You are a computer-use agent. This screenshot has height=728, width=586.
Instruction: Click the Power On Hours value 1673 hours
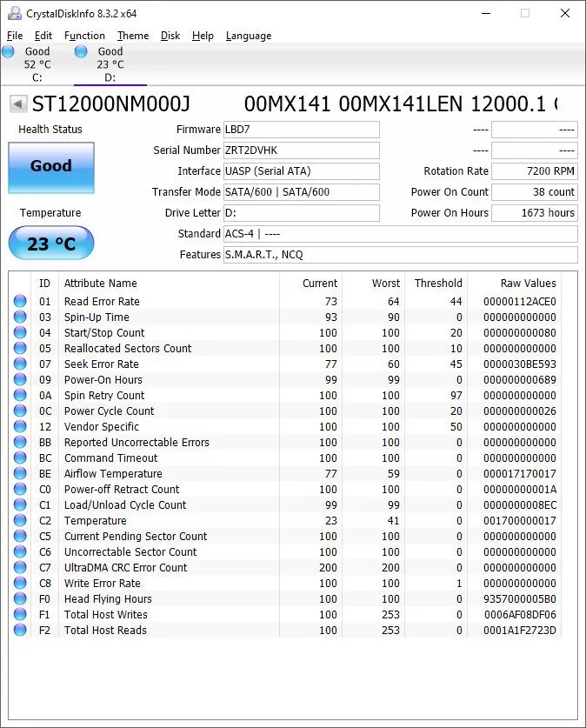[x=535, y=213]
